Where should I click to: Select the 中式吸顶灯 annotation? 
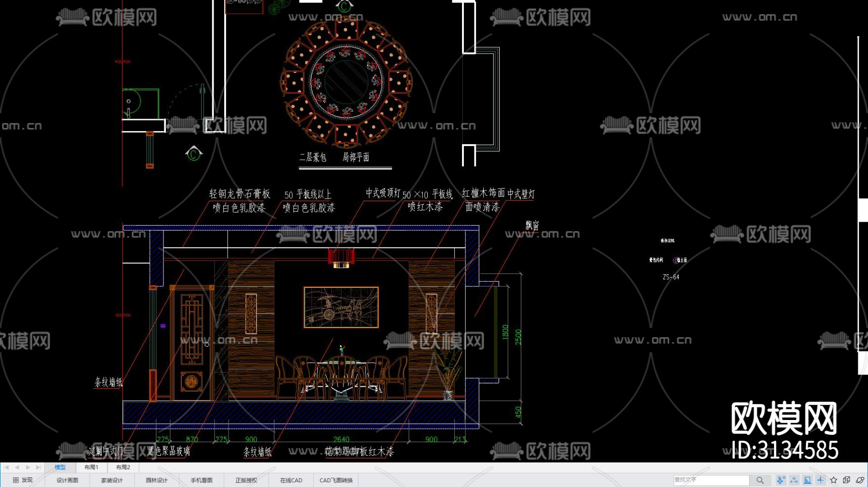pos(383,193)
